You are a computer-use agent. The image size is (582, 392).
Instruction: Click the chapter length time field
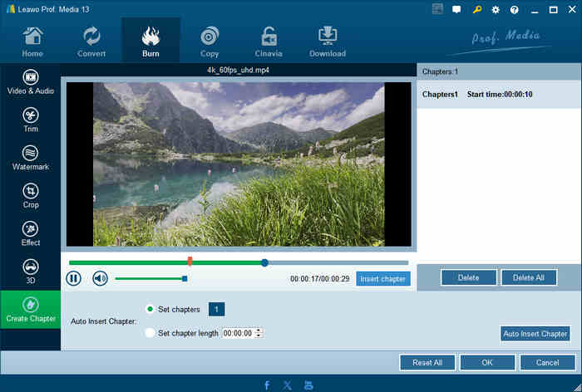(x=239, y=333)
